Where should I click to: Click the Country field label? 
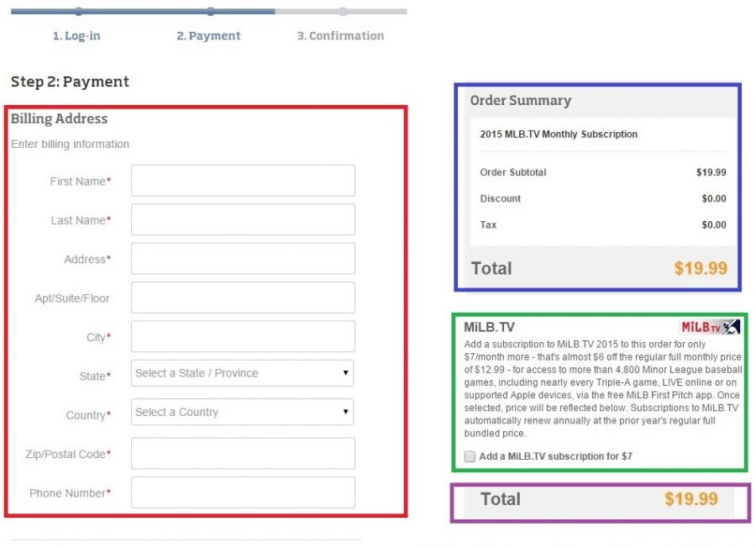[88, 415]
